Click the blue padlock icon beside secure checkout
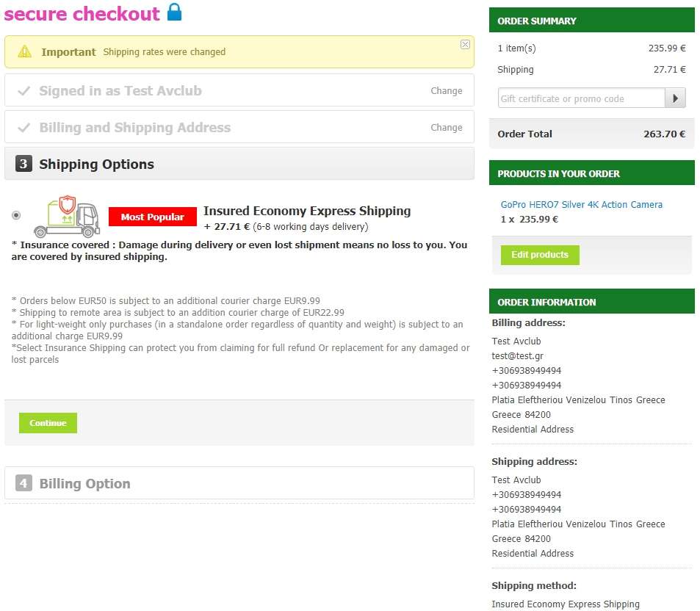 [x=174, y=12]
